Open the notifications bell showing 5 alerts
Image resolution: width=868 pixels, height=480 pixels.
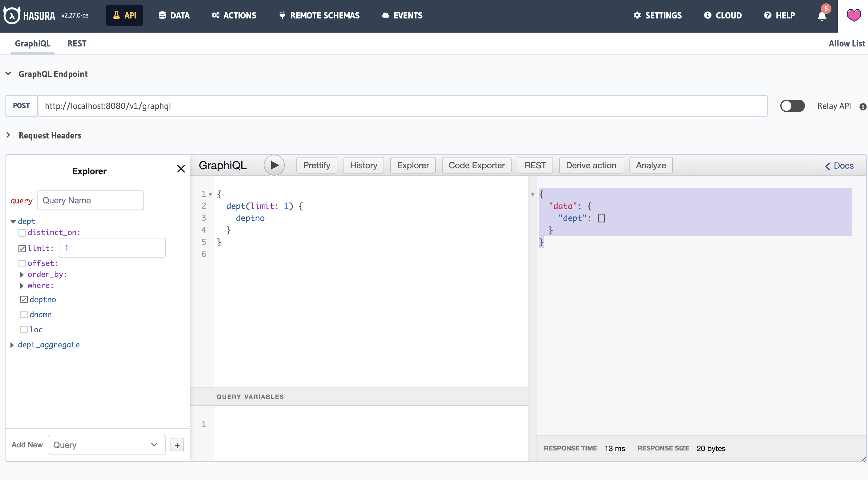pos(822,15)
